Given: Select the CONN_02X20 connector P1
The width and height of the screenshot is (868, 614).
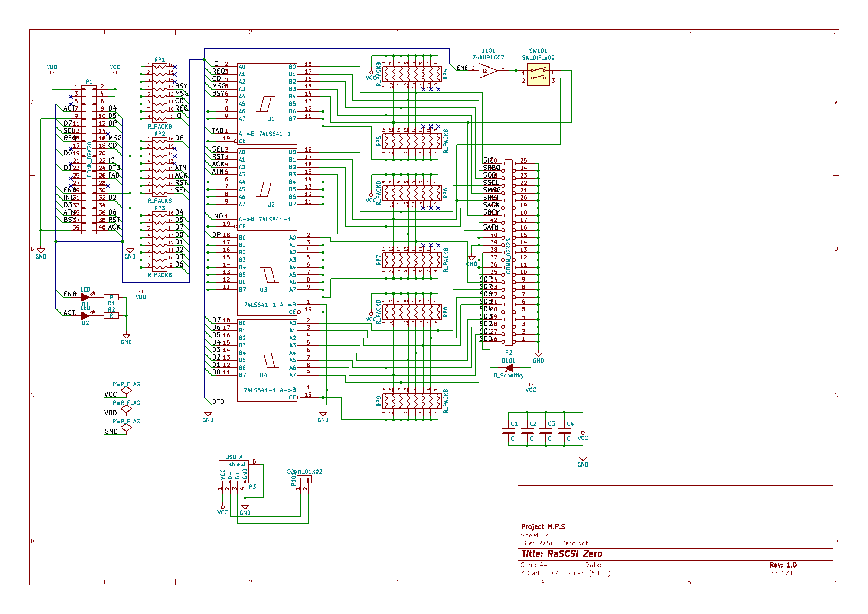Looking at the screenshot, I should [89, 160].
